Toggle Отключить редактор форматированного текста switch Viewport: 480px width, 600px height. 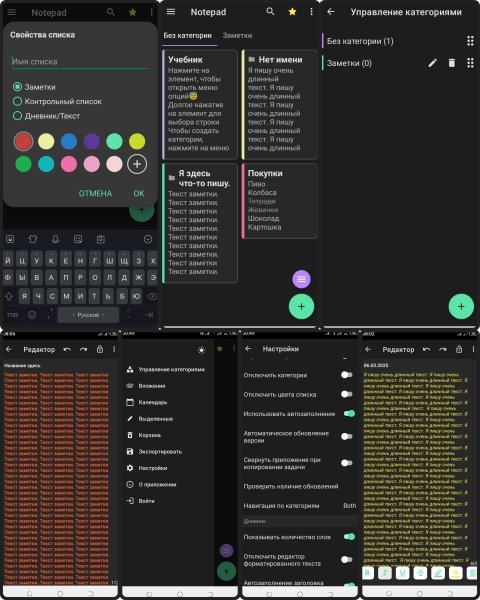(x=347, y=559)
